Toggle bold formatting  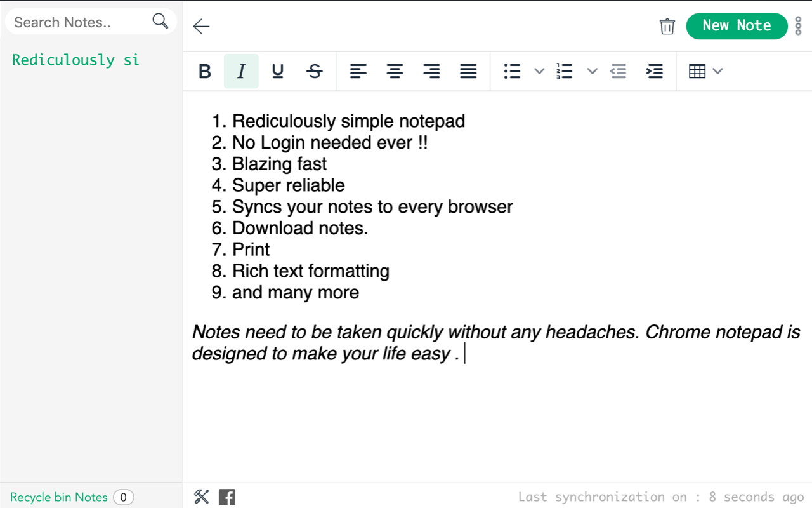coord(204,71)
